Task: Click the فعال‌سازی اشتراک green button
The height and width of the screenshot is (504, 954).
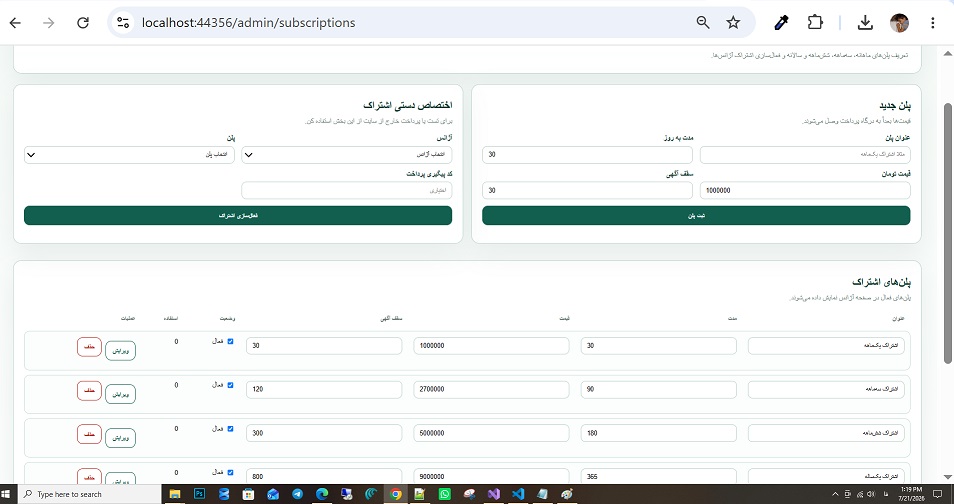Action: [x=238, y=215]
